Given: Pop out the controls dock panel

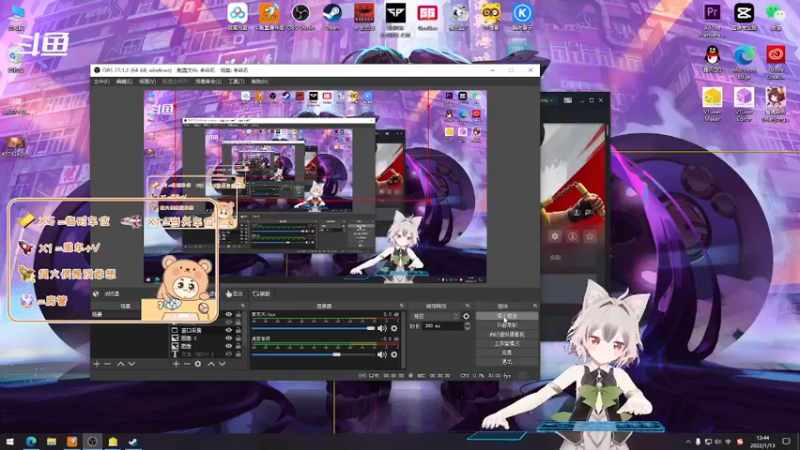Looking at the screenshot, I should 535,306.
